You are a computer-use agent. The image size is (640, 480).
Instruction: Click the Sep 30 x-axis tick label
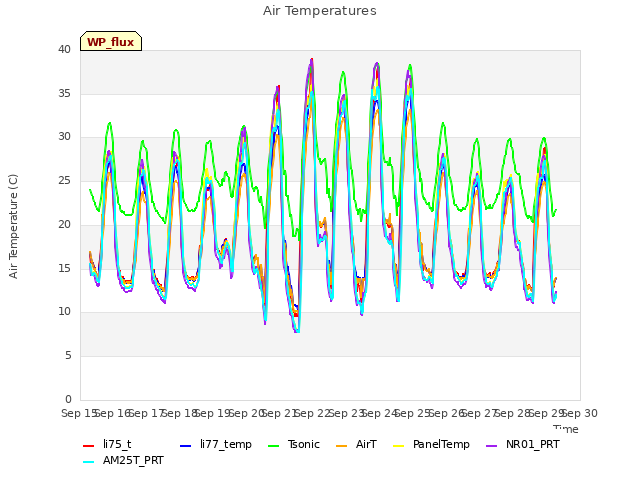[580, 413]
